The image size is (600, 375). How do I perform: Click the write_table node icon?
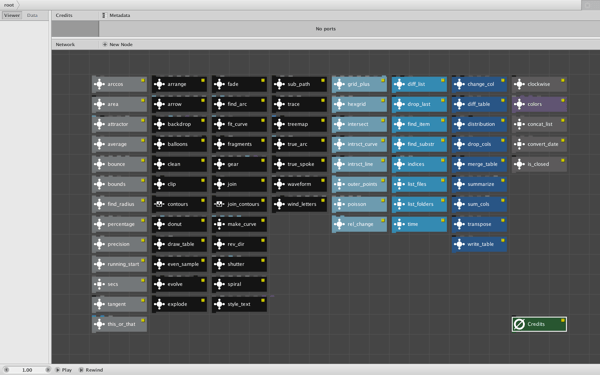point(460,244)
